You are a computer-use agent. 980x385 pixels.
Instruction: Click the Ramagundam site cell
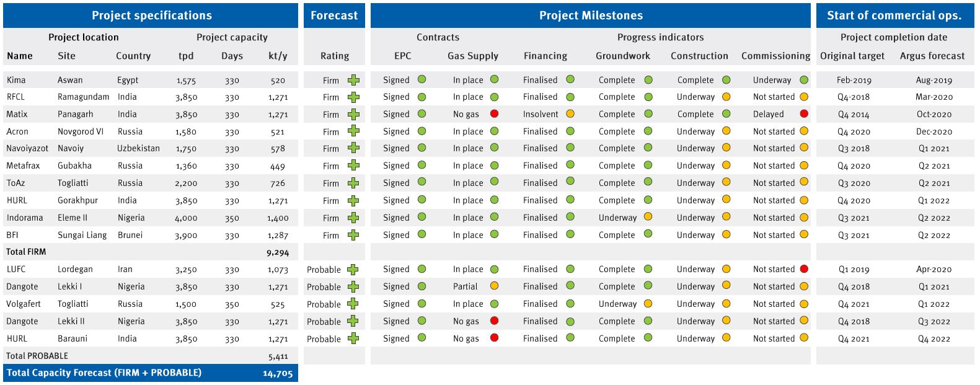(83, 97)
